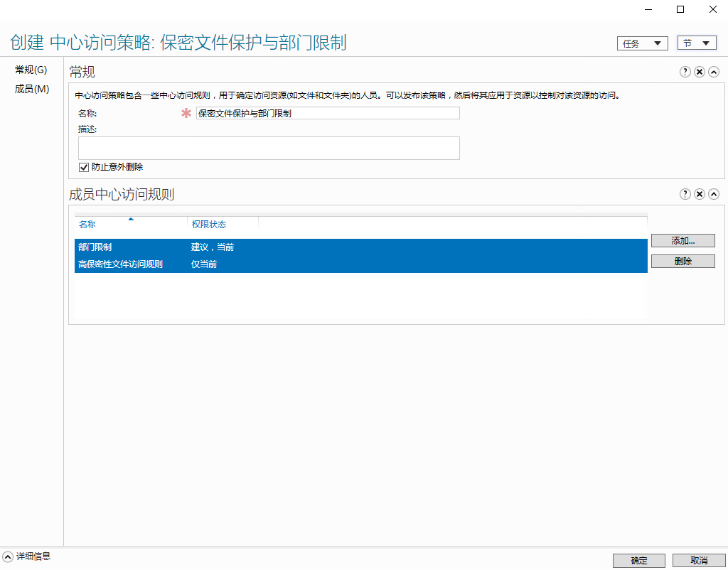This screenshot has height=570, width=728.
Task: Collapse the 成员中心访问规则 section chevron
Action: point(713,193)
